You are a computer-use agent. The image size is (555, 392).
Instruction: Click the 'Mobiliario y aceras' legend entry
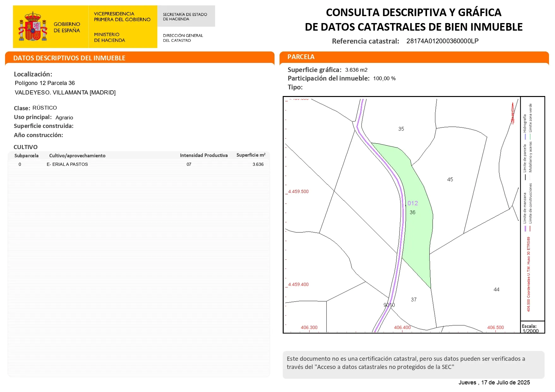[x=530, y=160]
